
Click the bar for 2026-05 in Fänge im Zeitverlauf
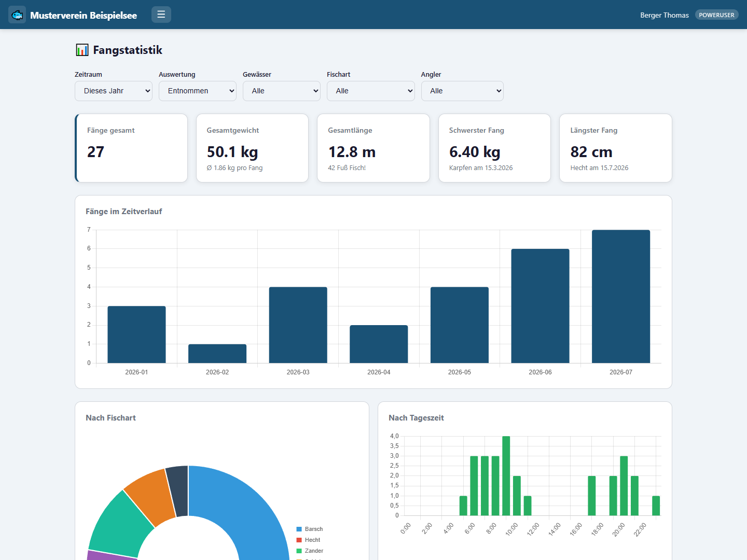(460, 325)
